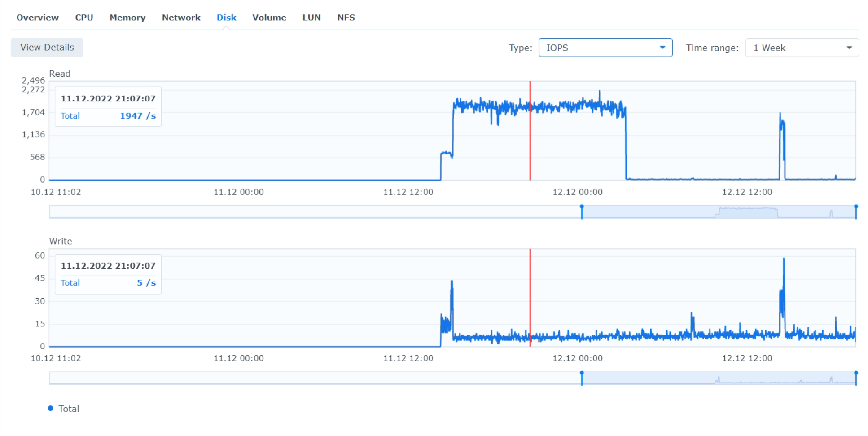Expand the Time range 1 Week dropdown
The height and width of the screenshot is (436, 868).
tap(802, 48)
